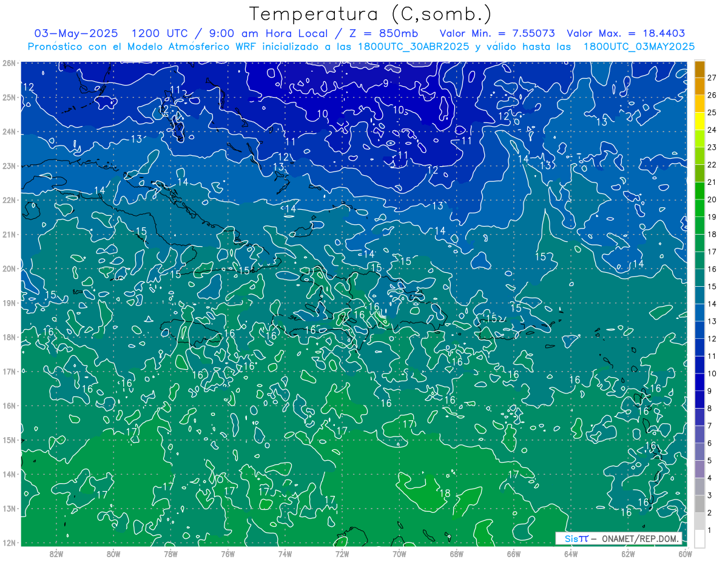Click the "18N" latitude axis label
Image resolution: width=728 pixels, height=562 pixels.
point(8,337)
